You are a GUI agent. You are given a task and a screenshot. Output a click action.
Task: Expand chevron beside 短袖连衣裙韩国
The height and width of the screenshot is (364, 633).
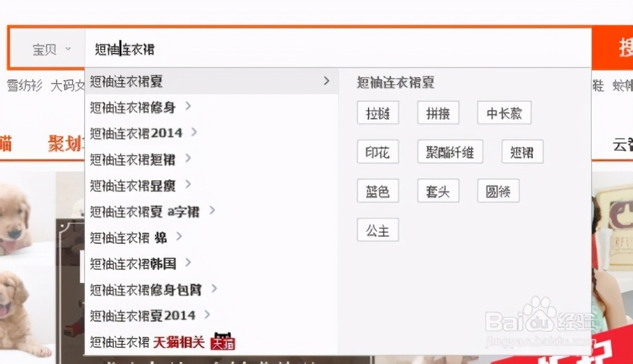(188, 262)
